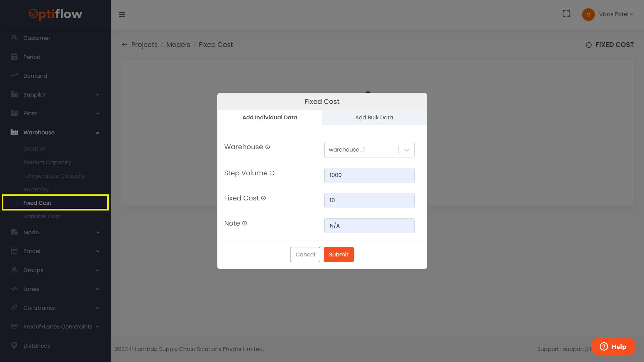Screen dimensions: 644x362
Task: Open the Help button
Action: tap(613, 347)
